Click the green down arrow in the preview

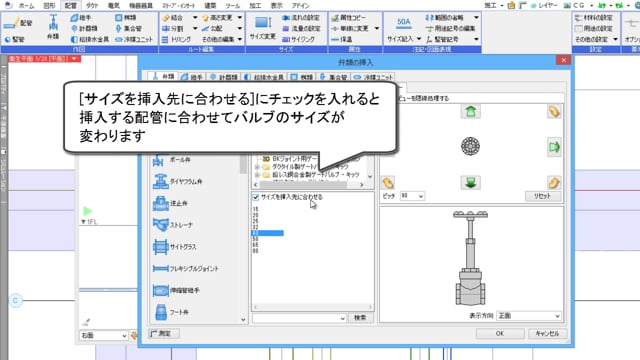470,182
